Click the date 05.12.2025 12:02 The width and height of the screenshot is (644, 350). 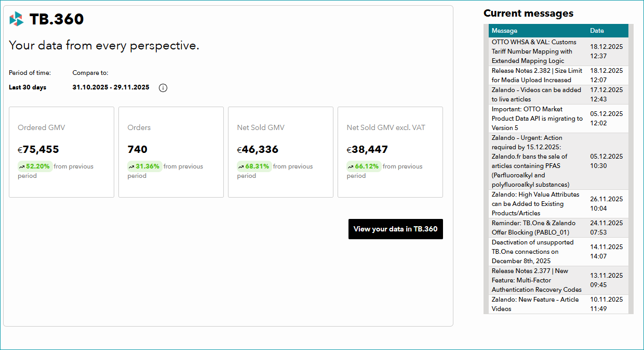606,119
